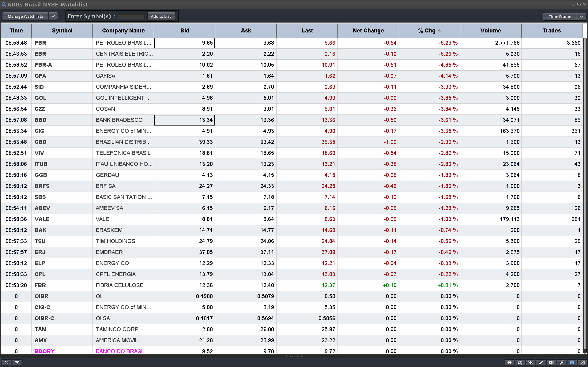Expand the Time Frame dropdown arrow
This screenshot has width=588, height=367.
581,17
